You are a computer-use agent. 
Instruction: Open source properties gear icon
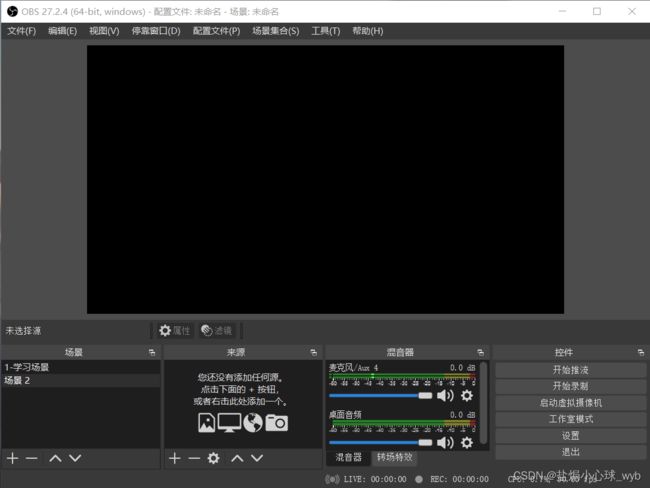[213, 458]
